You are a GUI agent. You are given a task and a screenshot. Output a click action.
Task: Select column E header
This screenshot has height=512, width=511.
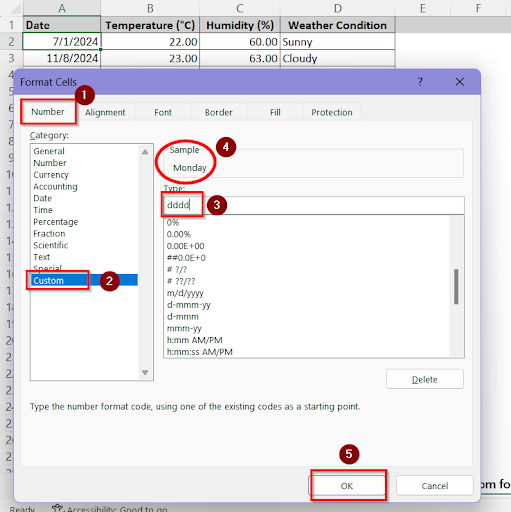tap(423, 8)
